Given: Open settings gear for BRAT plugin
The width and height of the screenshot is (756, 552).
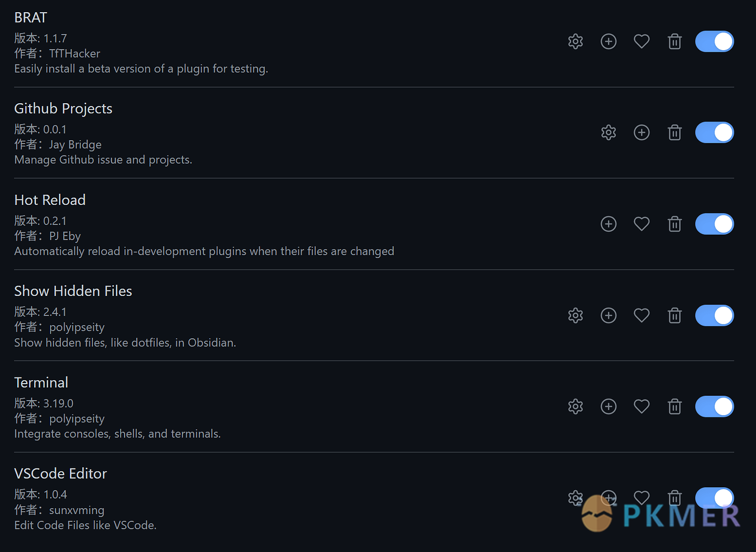Looking at the screenshot, I should pos(576,41).
